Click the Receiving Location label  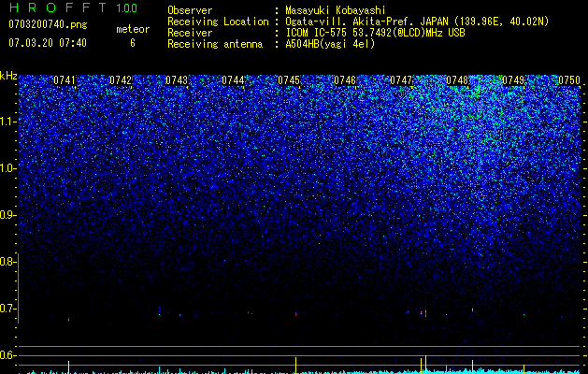click(x=218, y=22)
